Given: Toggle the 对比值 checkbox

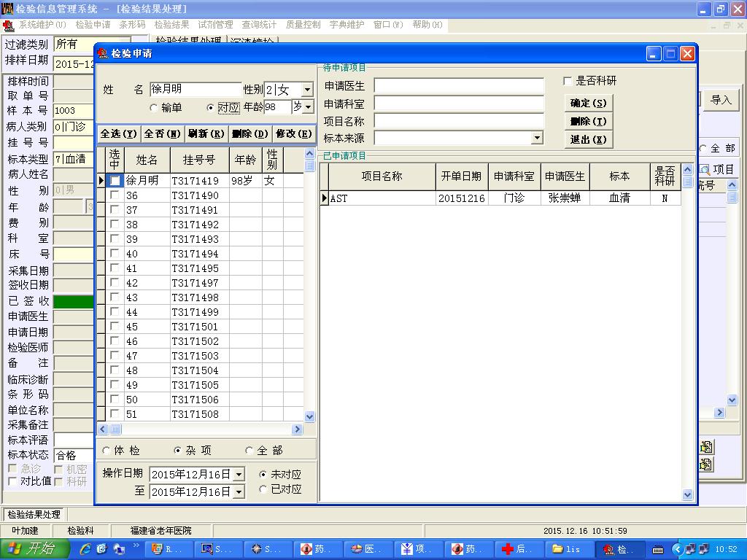Looking at the screenshot, I should coord(13,482).
